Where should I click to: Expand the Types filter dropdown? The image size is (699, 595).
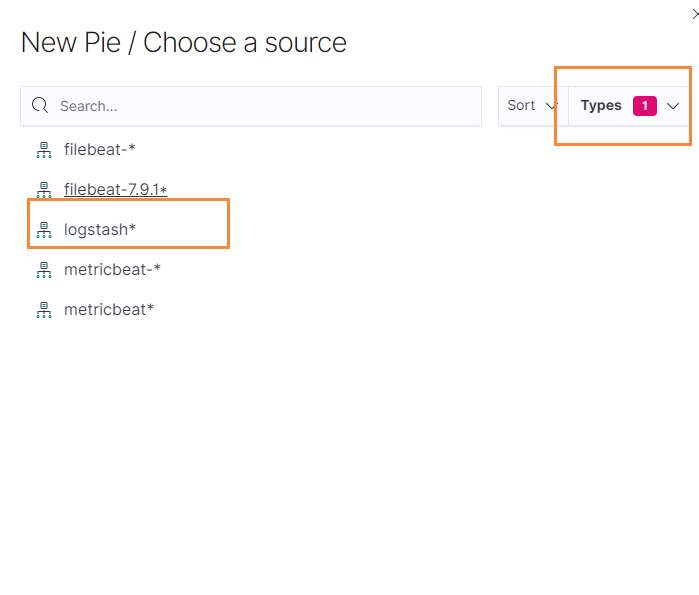tap(629, 106)
